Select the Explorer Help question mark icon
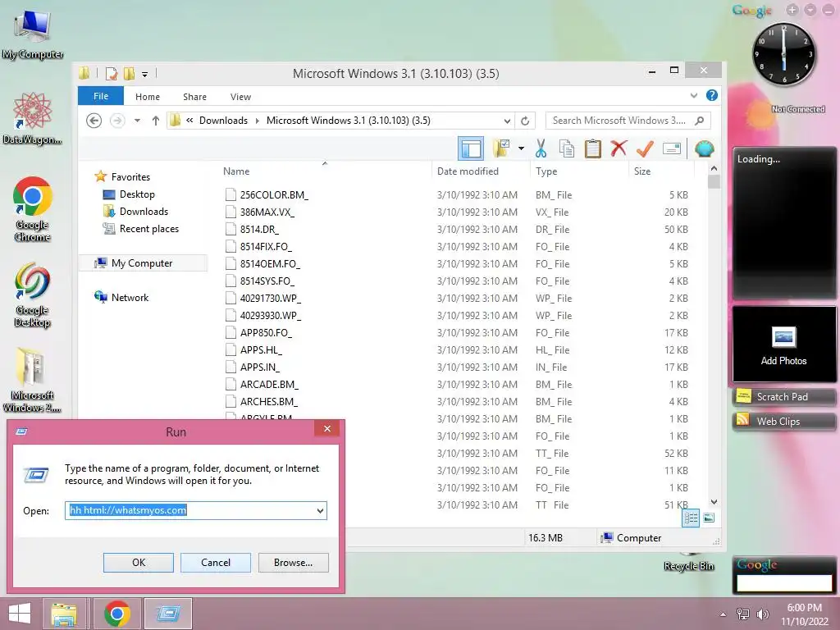 click(711, 95)
